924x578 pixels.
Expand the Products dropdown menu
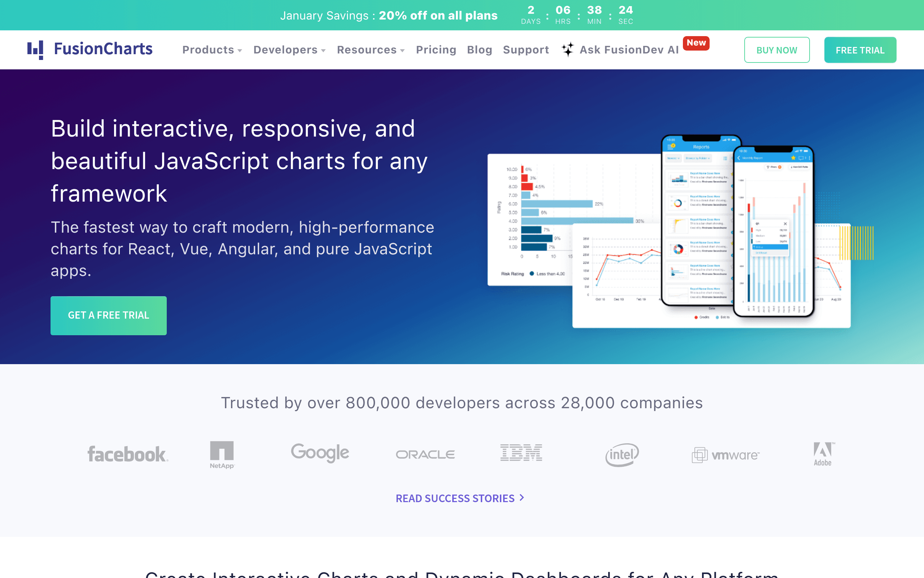click(x=212, y=50)
